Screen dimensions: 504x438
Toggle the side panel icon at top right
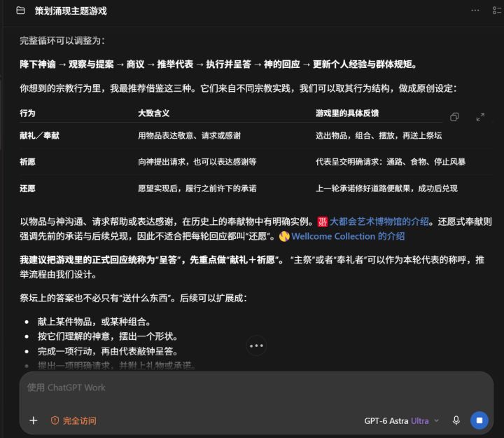(496, 11)
